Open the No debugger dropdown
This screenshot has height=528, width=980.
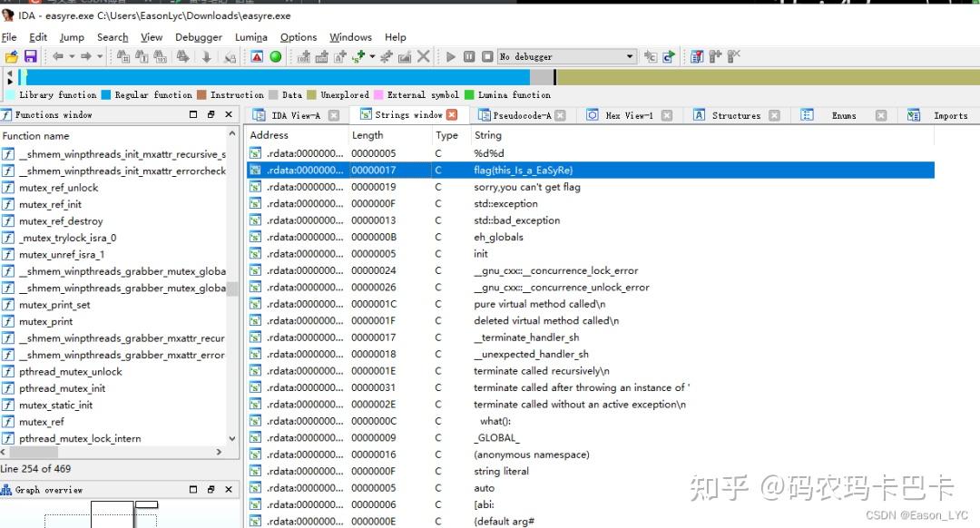click(x=630, y=56)
